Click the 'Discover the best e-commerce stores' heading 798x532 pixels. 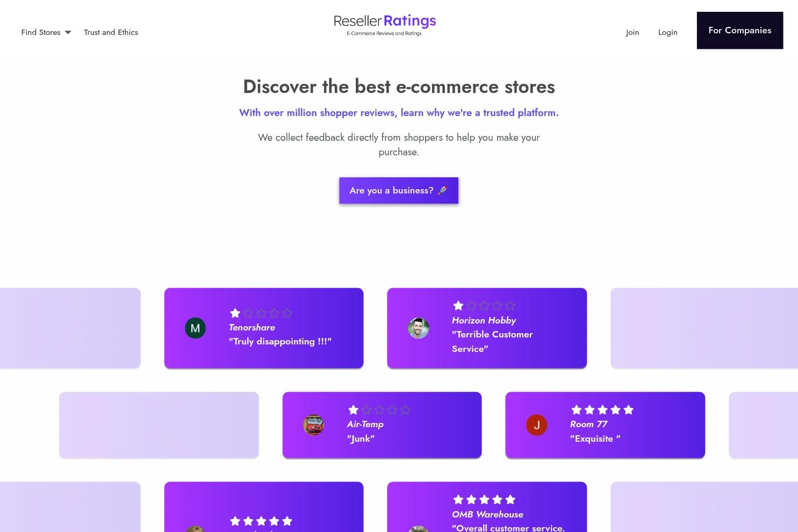click(399, 87)
